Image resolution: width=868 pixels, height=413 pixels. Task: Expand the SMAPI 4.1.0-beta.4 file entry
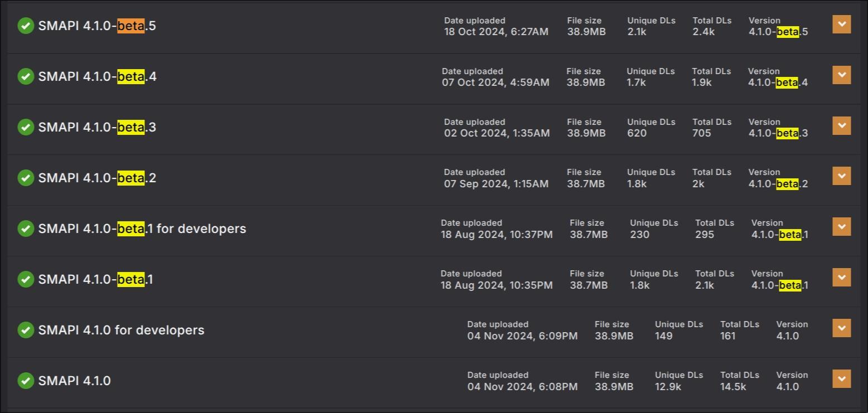click(841, 74)
